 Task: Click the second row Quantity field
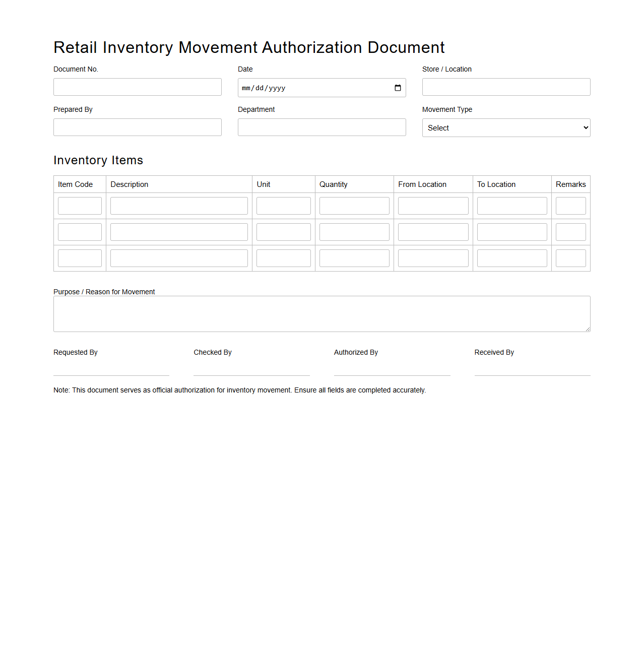(354, 232)
